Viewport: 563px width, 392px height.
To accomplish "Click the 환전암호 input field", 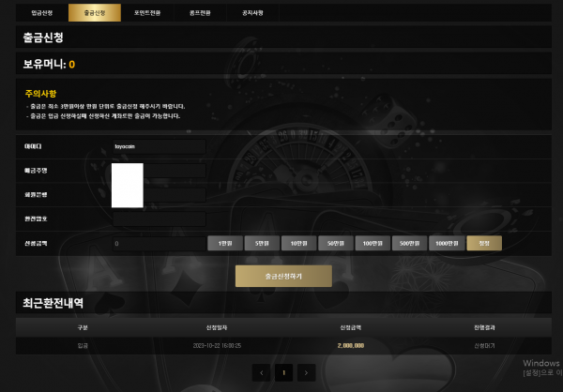I will coord(158,219).
